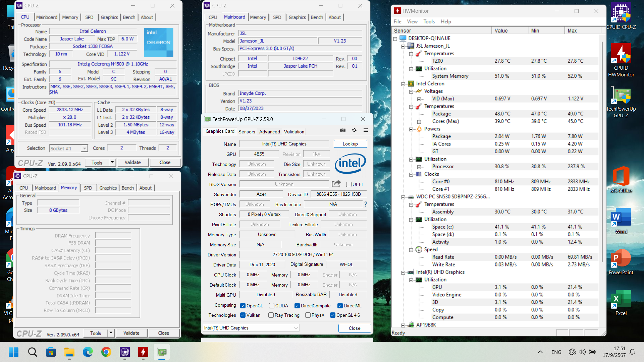Click the taskbar clock showing 17:51
The image size is (644, 362).
point(614,352)
